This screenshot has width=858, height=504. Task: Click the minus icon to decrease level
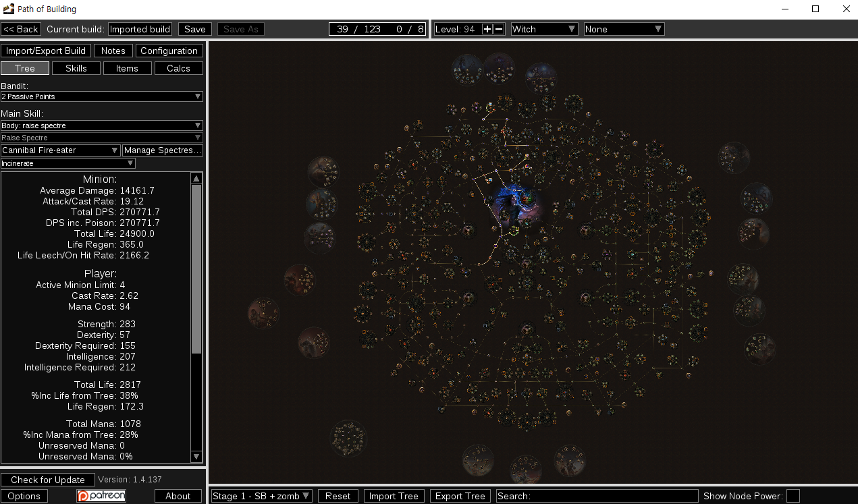[x=499, y=29]
